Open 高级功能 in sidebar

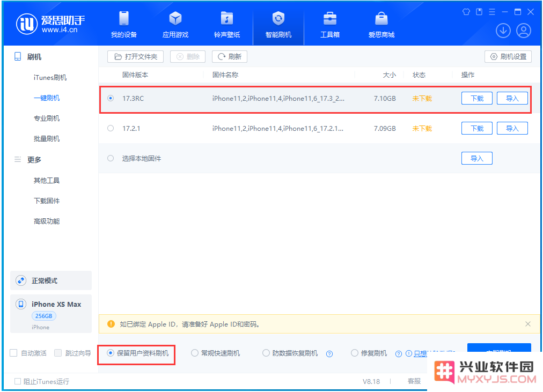pos(46,221)
